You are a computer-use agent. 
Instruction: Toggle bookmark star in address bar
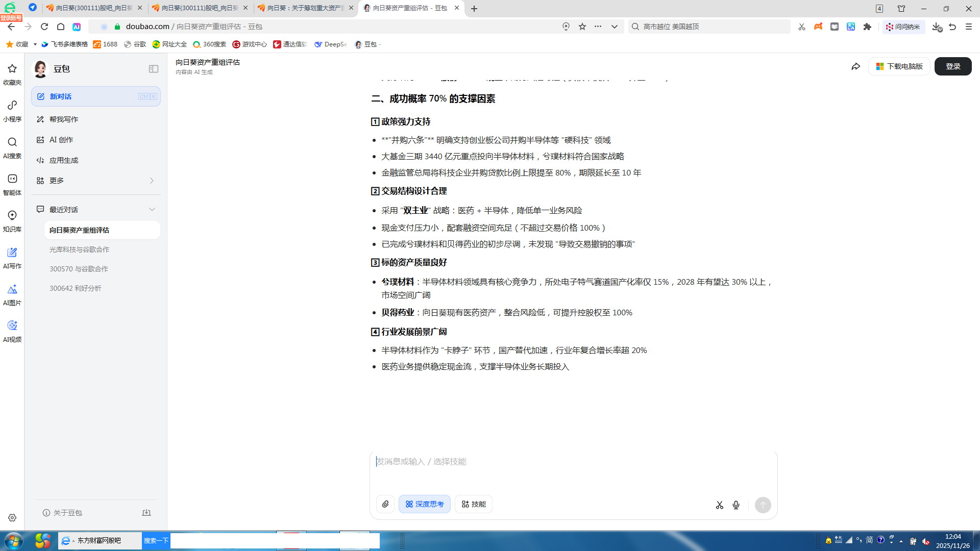(582, 27)
